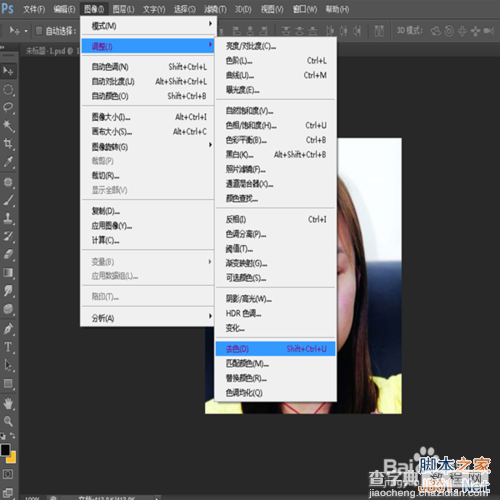The width and height of the screenshot is (500, 500).
Task: Select the Magic Wand tool
Action: 8,126
